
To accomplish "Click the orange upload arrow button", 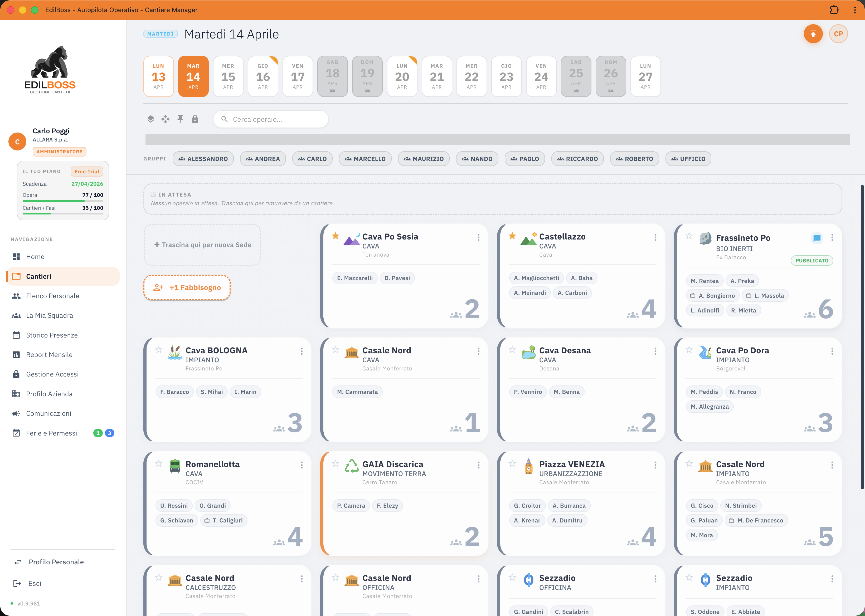I will click(x=813, y=34).
